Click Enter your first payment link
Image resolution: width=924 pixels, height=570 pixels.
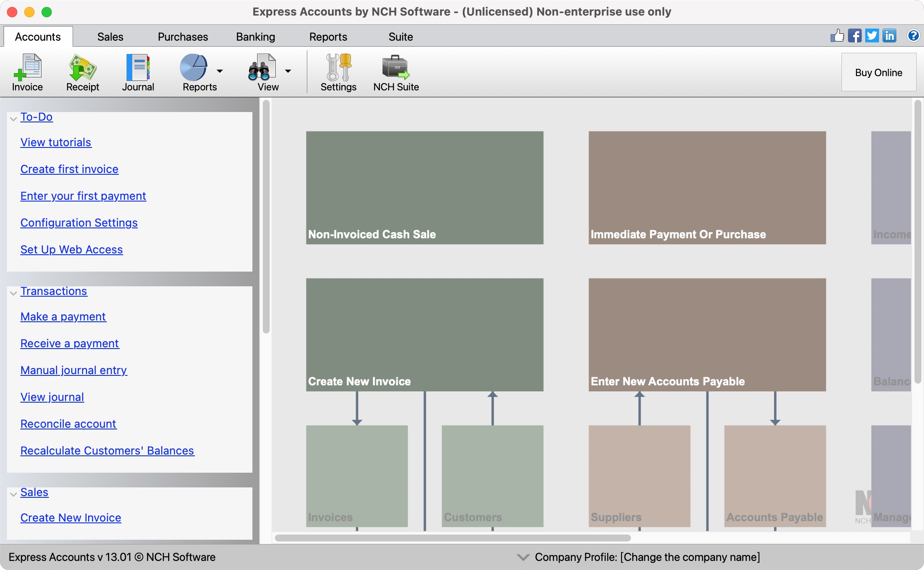[x=83, y=196]
